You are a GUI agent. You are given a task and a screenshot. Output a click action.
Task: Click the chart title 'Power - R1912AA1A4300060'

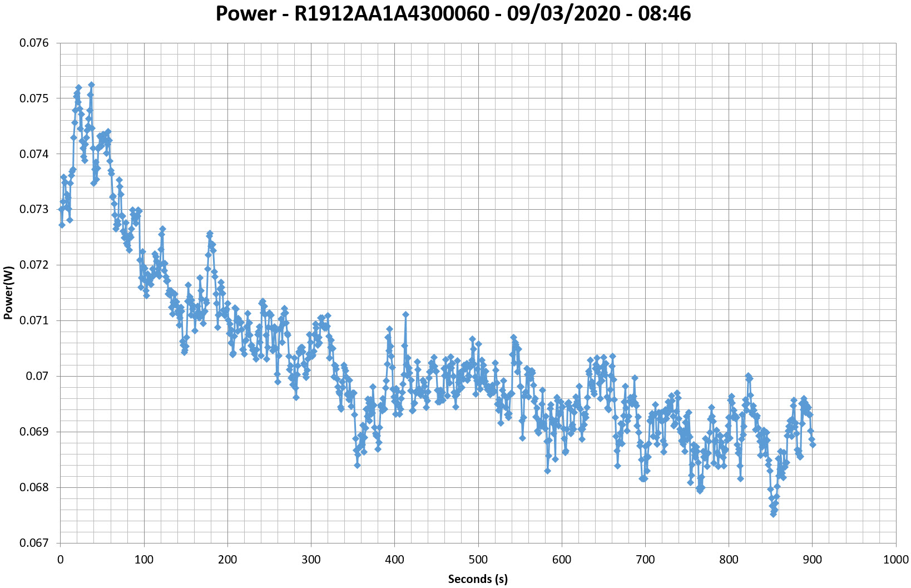(x=453, y=13)
